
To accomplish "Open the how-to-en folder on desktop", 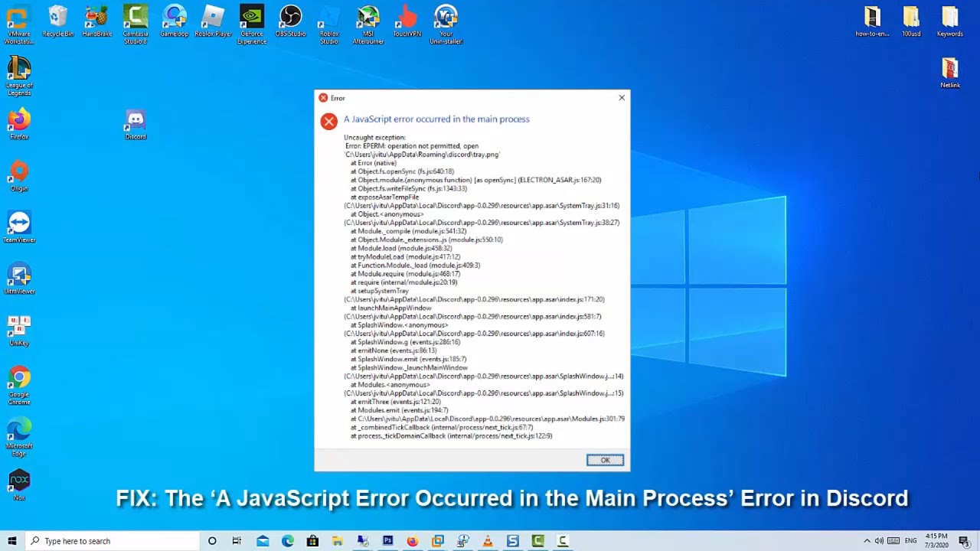I will 872,21.
